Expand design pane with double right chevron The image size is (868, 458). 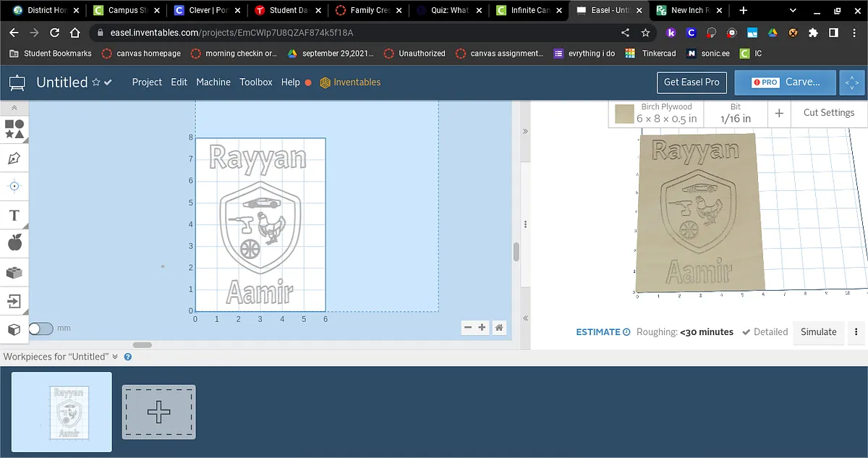pyautogui.click(x=525, y=132)
